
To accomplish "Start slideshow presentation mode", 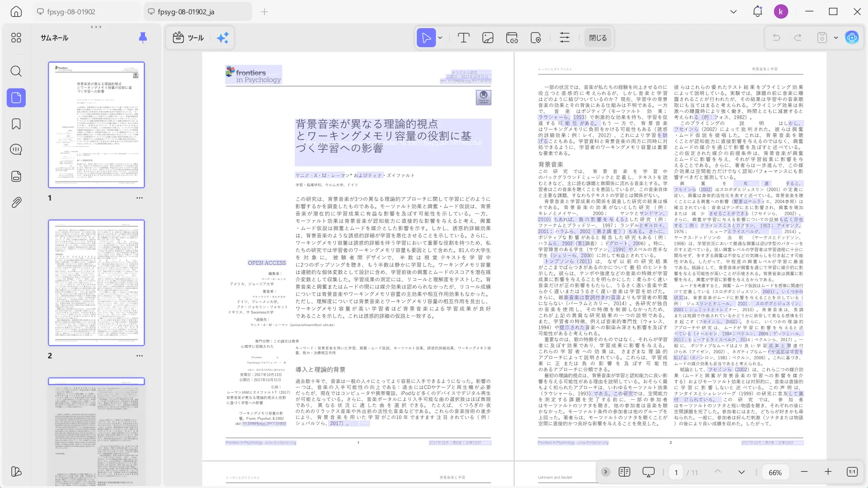I will [649, 472].
